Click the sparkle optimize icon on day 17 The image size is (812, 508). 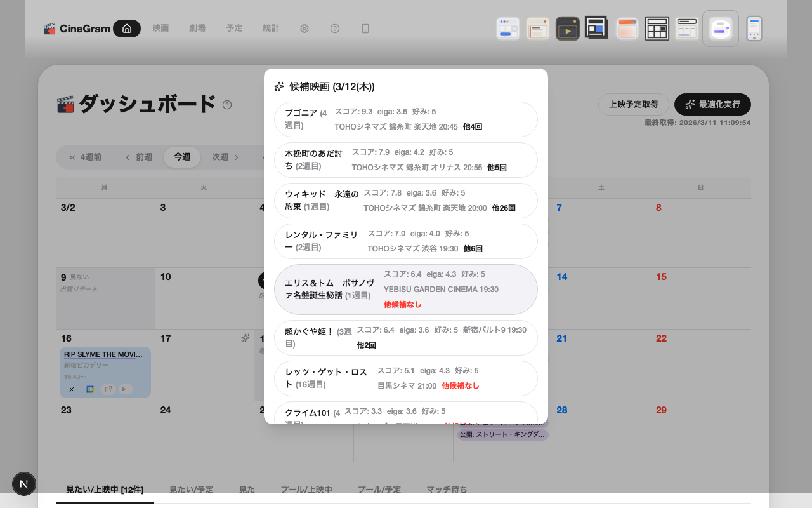246,338
